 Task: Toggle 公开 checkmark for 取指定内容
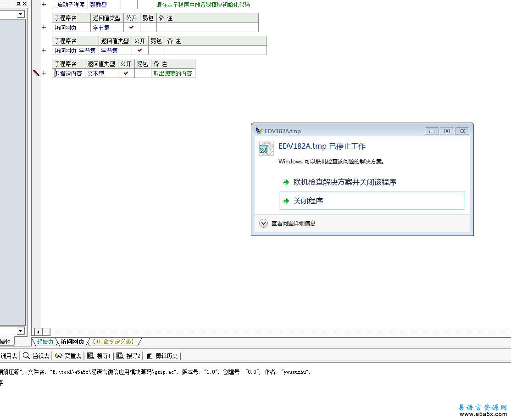126,73
